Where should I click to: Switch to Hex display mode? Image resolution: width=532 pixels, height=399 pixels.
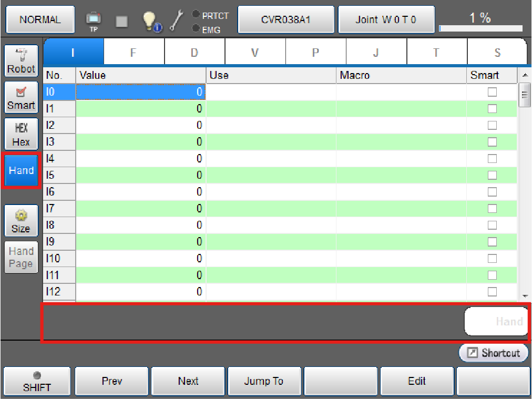[21, 134]
